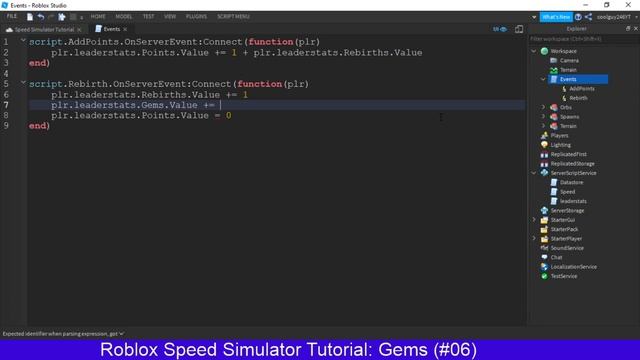640x360 pixels.
Task: Click the Rebirth remote event icon
Action: (564, 98)
